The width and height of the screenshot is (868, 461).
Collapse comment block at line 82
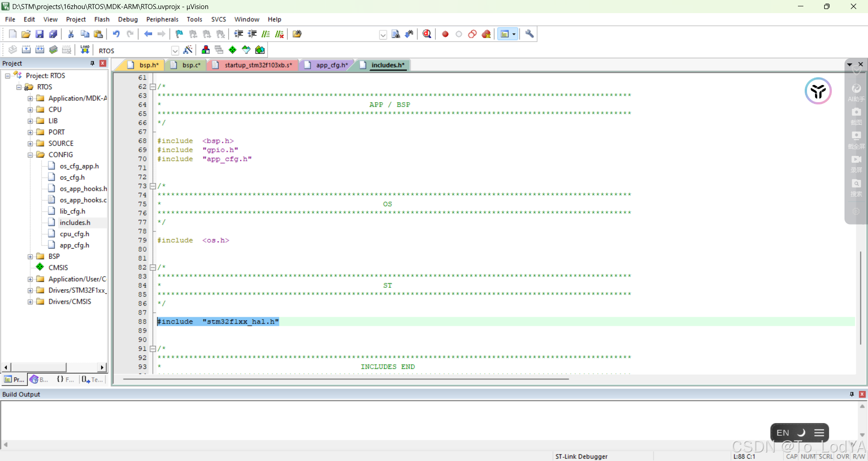(x=153, y=268)
